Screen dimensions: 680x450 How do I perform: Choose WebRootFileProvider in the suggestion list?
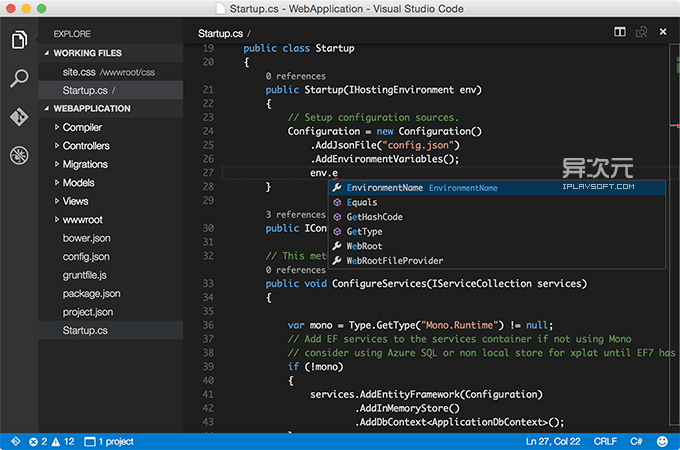pos(396,261)
